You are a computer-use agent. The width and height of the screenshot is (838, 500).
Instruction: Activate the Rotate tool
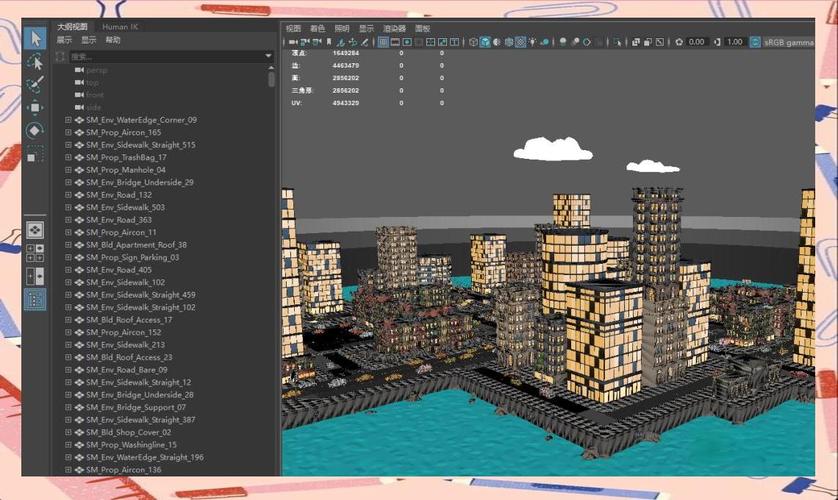point(34,130)
